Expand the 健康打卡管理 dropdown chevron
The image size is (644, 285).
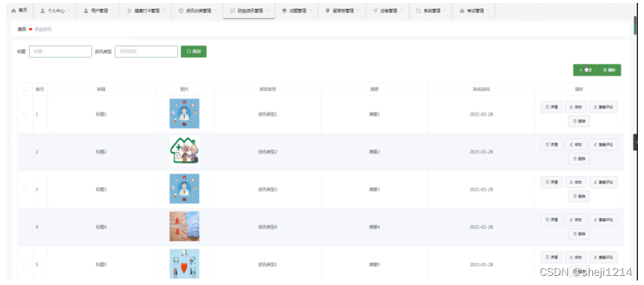pos(164,11)
